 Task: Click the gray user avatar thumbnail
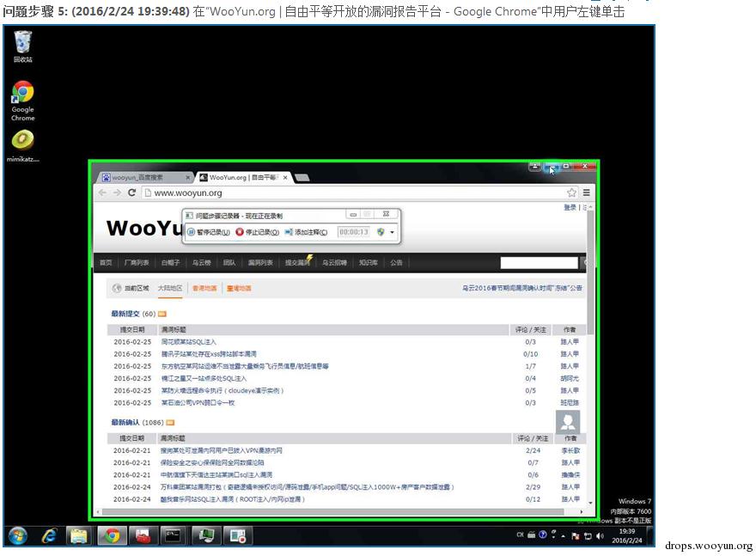[568, 422]
